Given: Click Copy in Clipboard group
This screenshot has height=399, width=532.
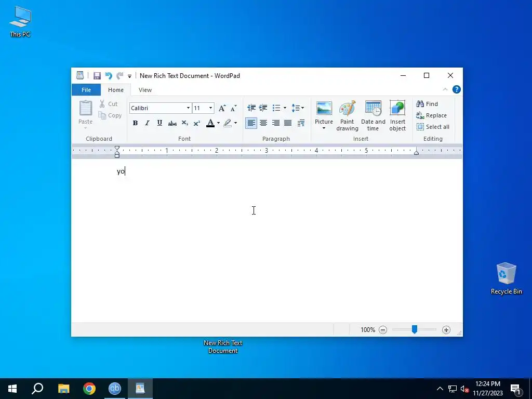Looking at the screenshot, I should [x=110, y=115].
